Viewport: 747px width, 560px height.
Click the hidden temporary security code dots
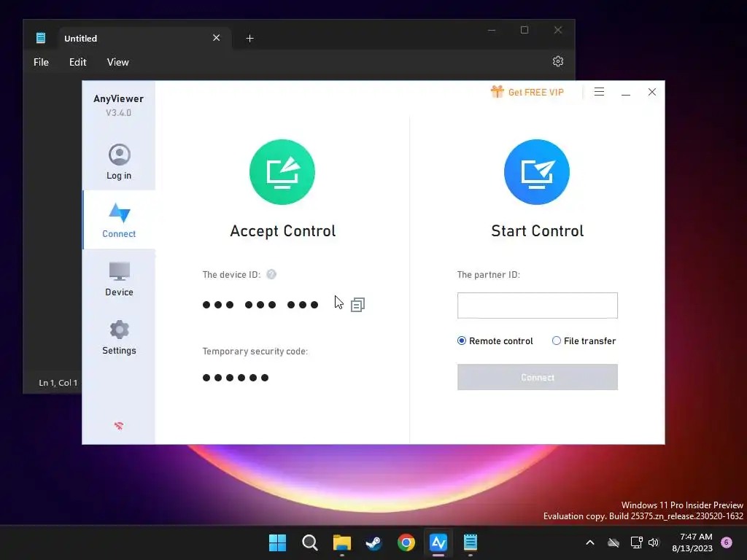click(236, 378)
